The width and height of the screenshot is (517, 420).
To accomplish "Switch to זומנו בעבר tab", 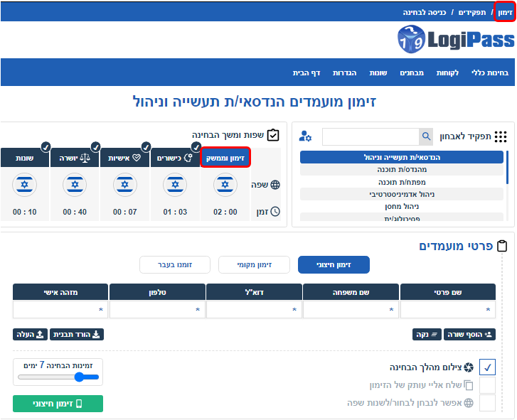I will tap(175, 265).
